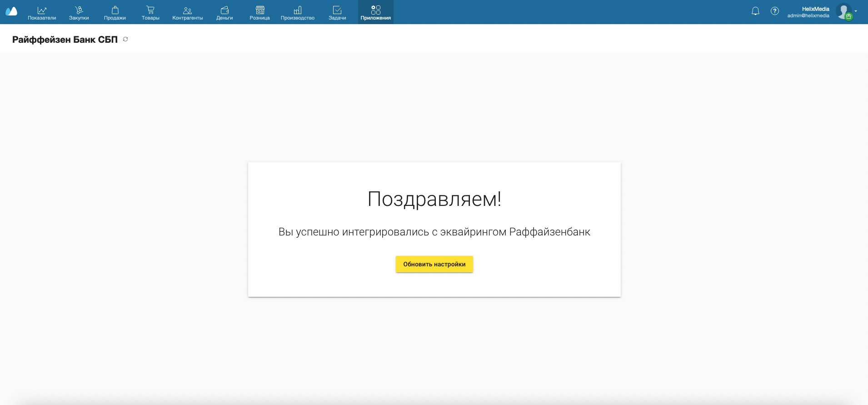The image size is (868, 405).
Task: Open the Закупки section
Action: (79, 12)
